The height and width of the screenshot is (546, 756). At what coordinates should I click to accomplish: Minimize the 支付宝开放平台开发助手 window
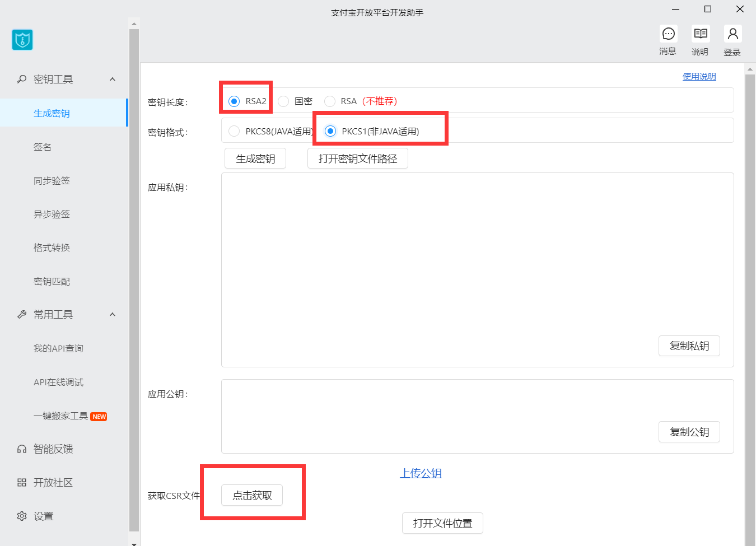coord(676,9)
